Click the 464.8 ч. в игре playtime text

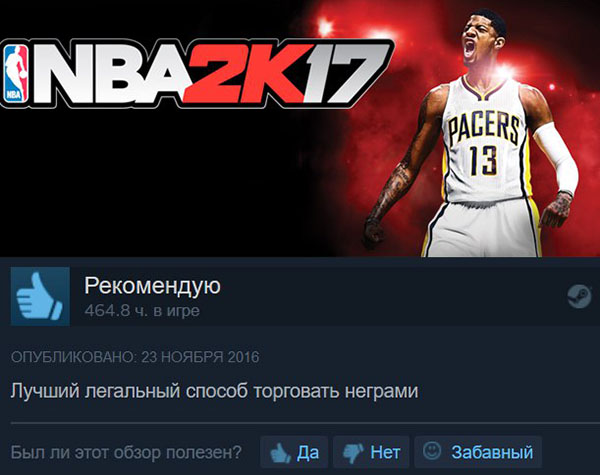(x=142, y=310)
